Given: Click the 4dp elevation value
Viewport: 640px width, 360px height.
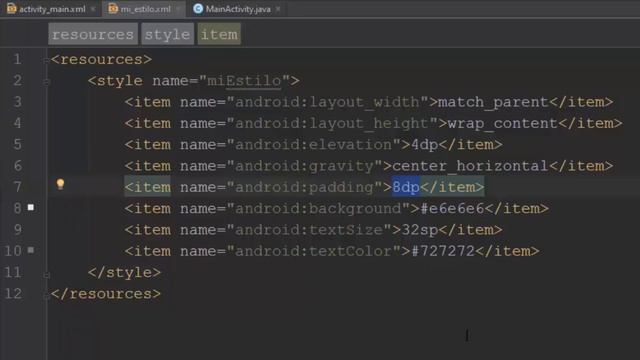Looking at the screenshot, I should pyautogui.click(x=424, y=144).
